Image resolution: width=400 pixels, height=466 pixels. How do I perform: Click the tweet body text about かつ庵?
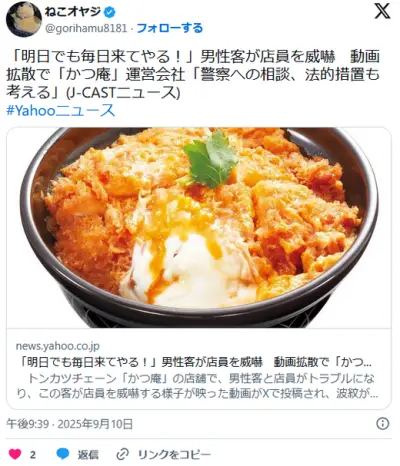tap(193, 75)
